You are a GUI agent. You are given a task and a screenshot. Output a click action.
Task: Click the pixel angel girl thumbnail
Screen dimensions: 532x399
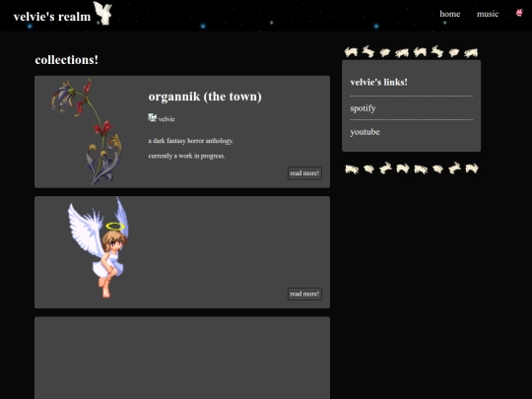pos(99,247)
